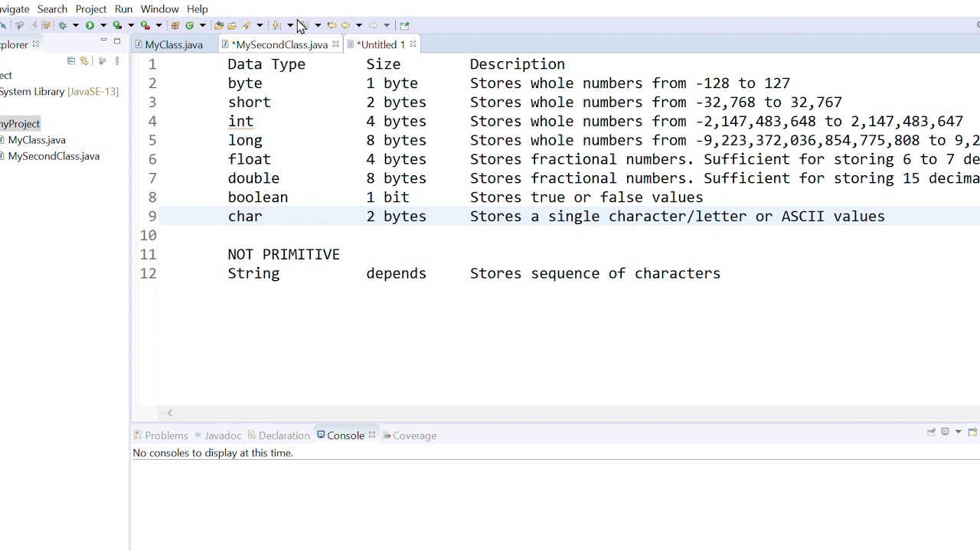
Task: Open the Run menu
Action: point(123,9)
